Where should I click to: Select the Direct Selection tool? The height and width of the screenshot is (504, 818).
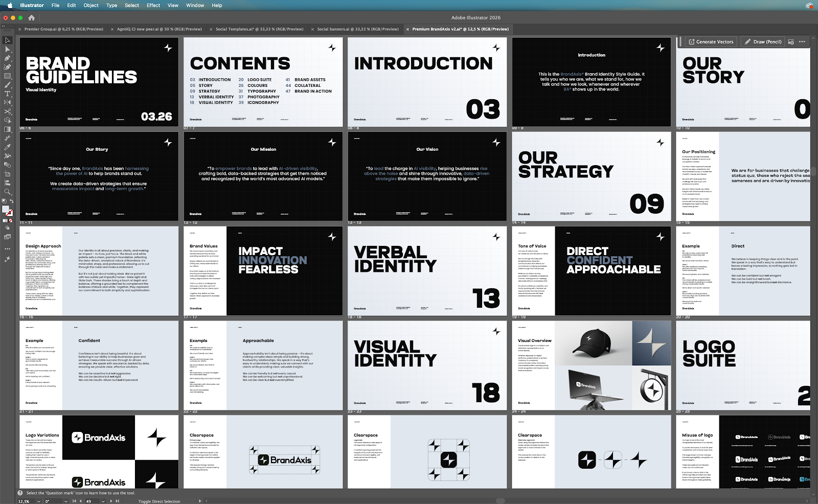pyautogui.click(x=8, y=49)
